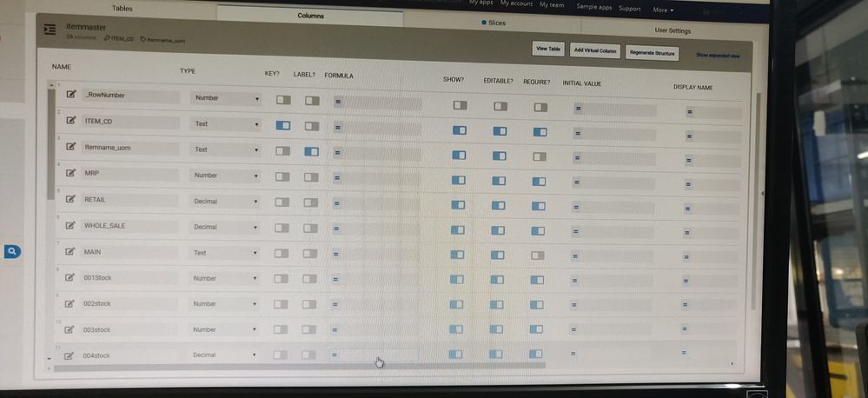Click the horizontal scrollbar of column list
Screen dimensions: 868x398
coord(299,365)
